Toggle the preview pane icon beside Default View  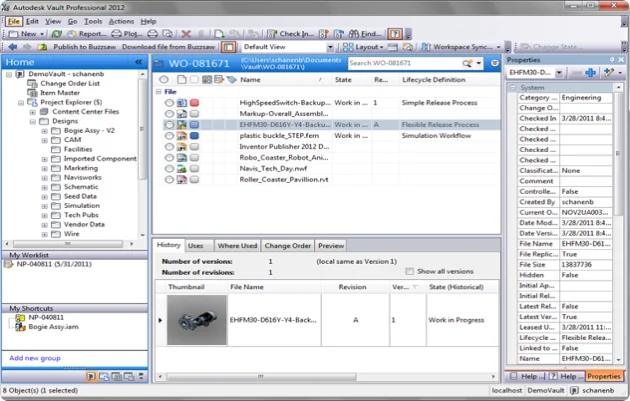tap(228, 47)
